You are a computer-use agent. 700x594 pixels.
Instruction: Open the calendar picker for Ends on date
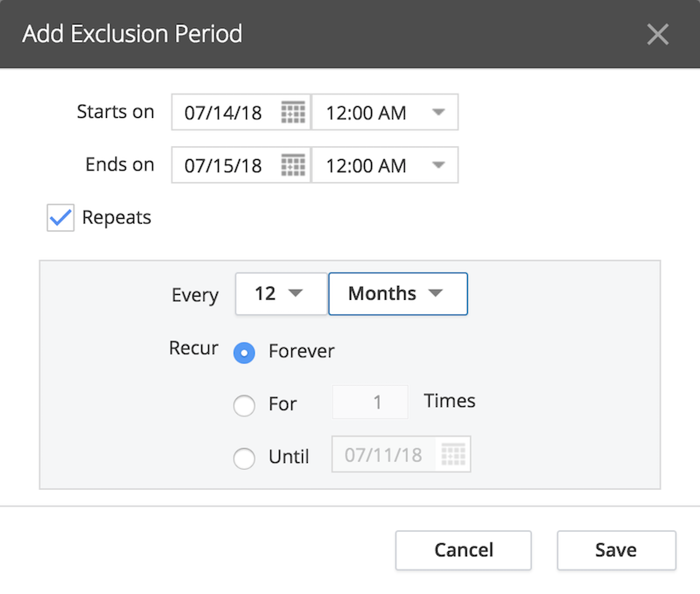293,165
